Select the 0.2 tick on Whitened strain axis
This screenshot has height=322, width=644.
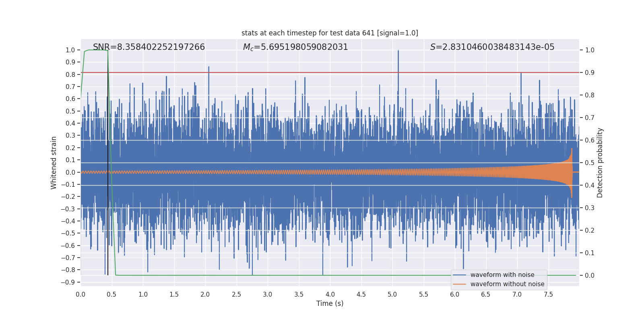coord(70,148)
